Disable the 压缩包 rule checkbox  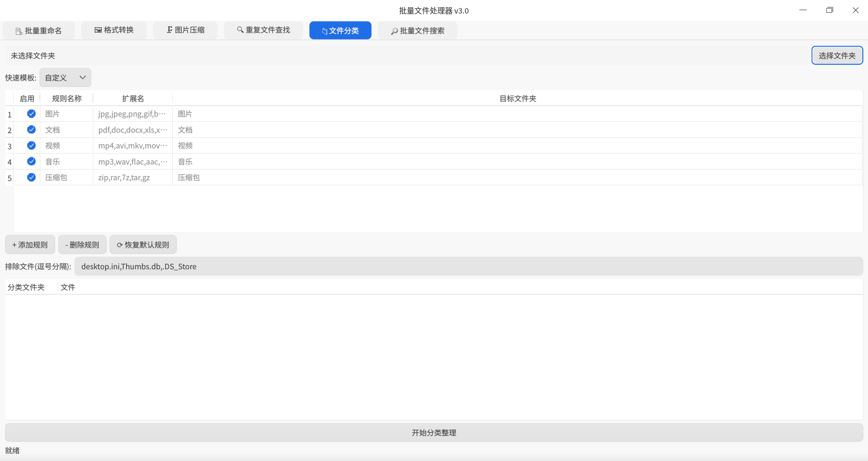[31, 177]
